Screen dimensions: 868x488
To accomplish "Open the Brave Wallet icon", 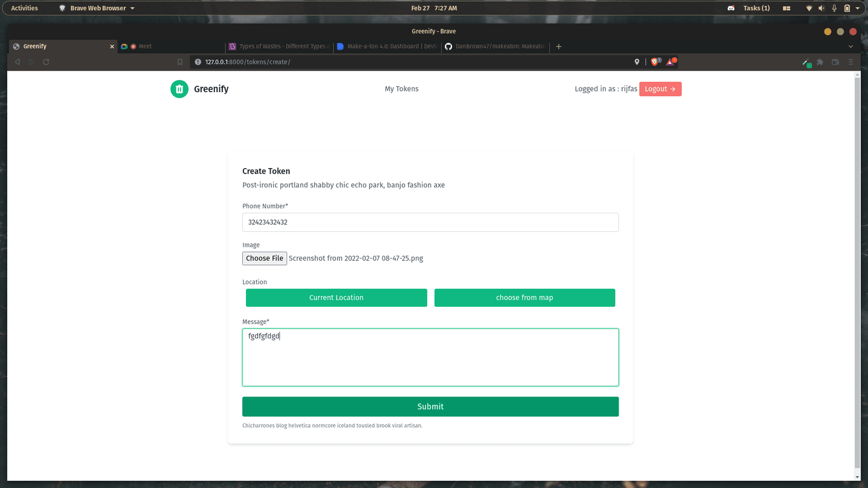I will (x=835, y=62).
